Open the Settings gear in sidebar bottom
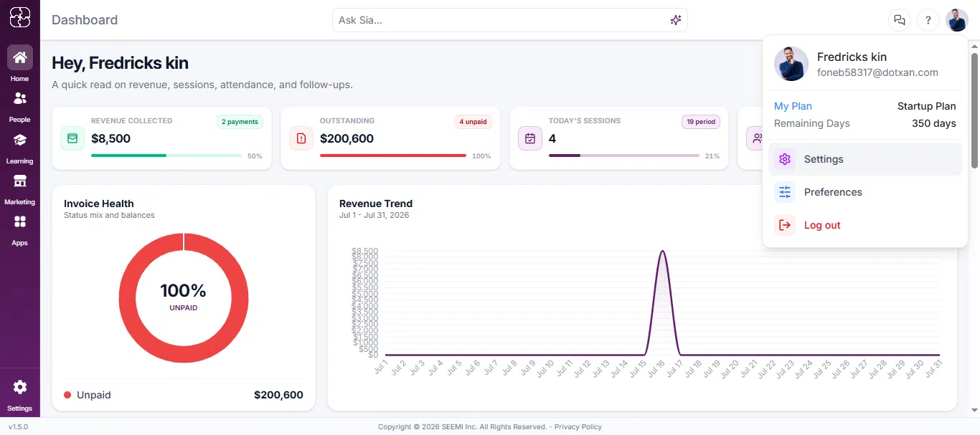The image size is (980, 435). pos(20,387)
